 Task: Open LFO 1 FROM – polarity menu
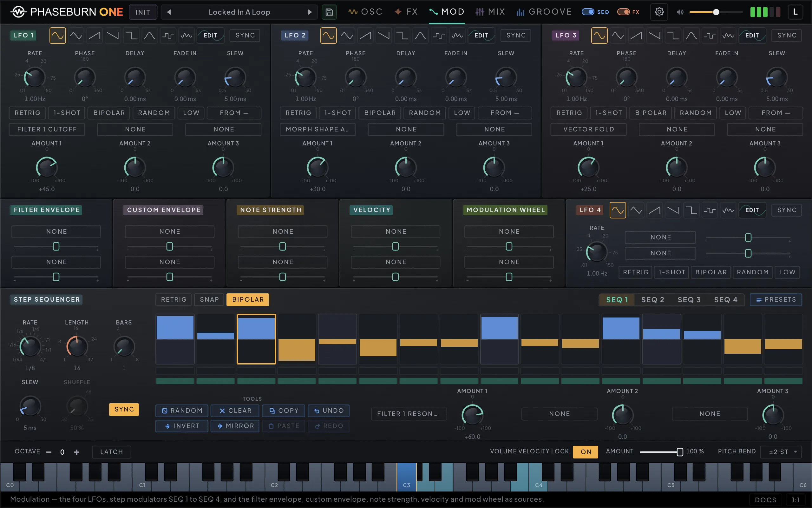(x=234, y=113)
